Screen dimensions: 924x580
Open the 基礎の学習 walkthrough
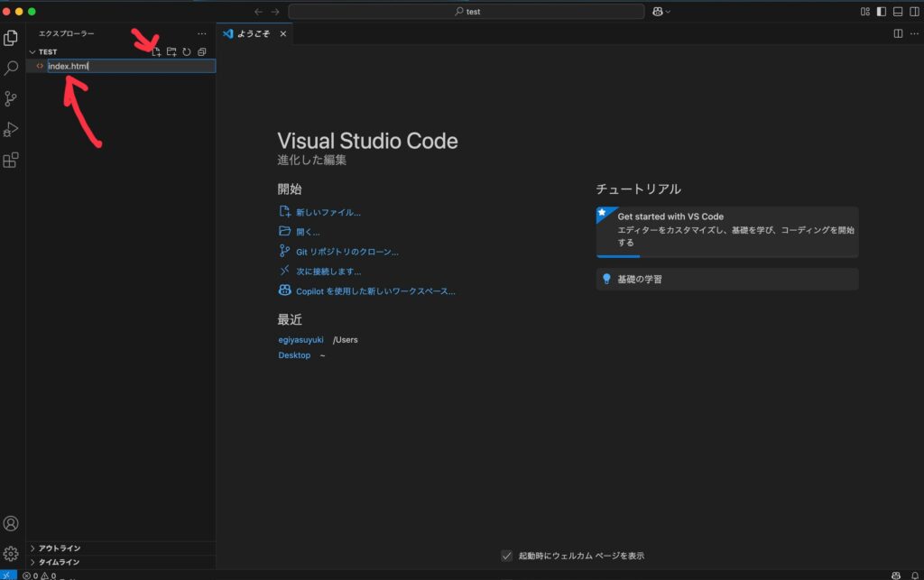click(727, 279)
